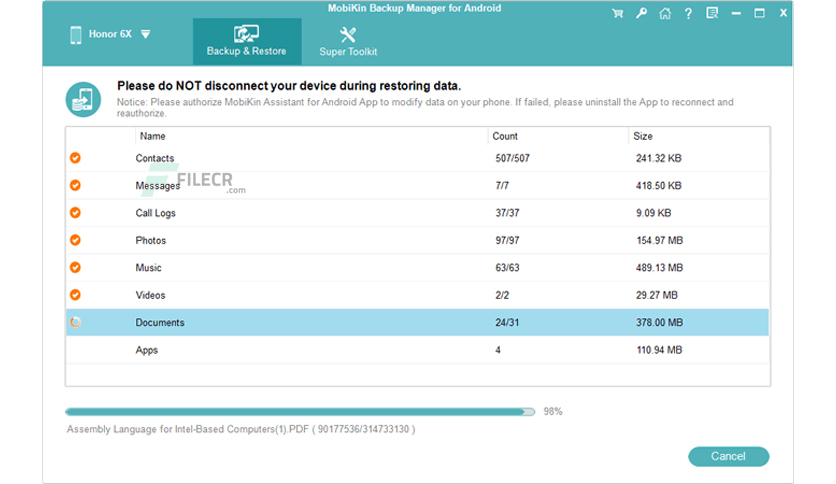836x484 pixels.
Task: Click the 507/507 contacts count
Action: point(512,158)
